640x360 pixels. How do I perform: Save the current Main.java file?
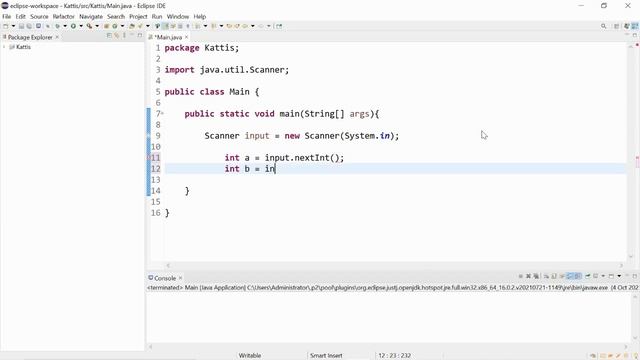click(21, 26)
